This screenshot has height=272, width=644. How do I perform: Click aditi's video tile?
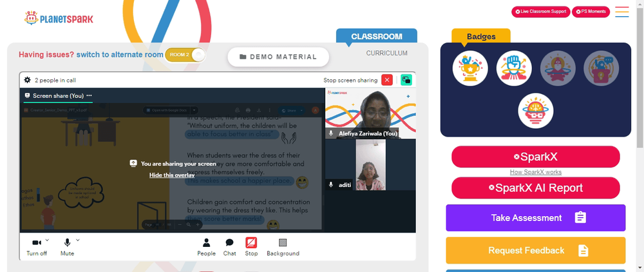coord(370,165)
